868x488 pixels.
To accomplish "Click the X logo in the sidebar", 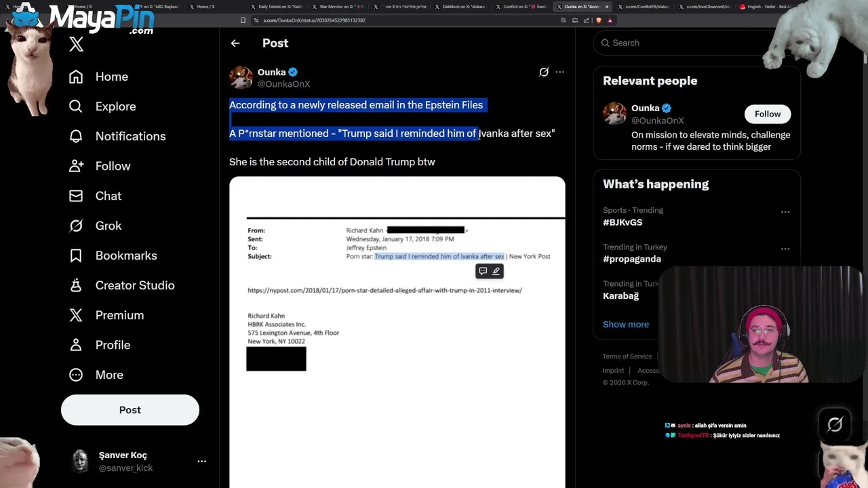I will (x=76, y=45).
